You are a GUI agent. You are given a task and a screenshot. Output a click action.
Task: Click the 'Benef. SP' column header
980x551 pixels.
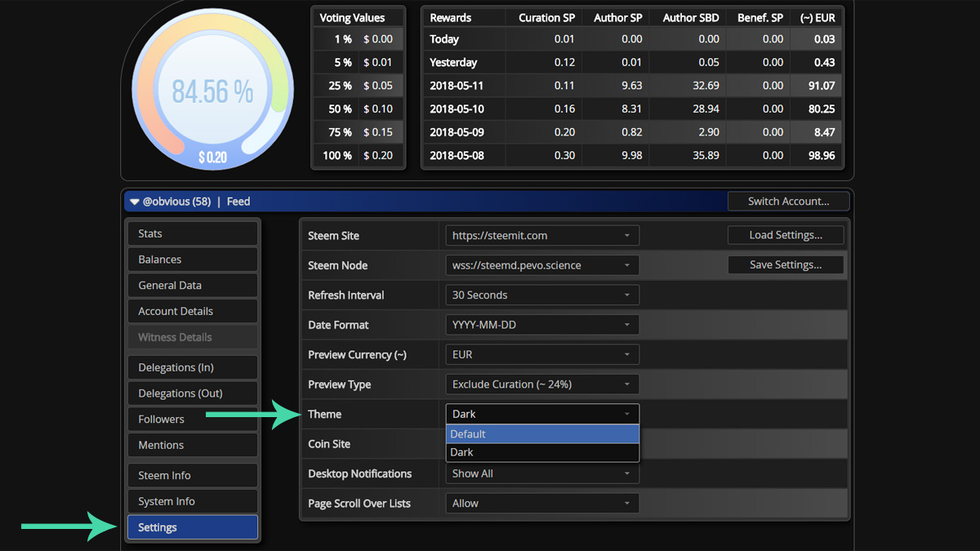[760, 17]
